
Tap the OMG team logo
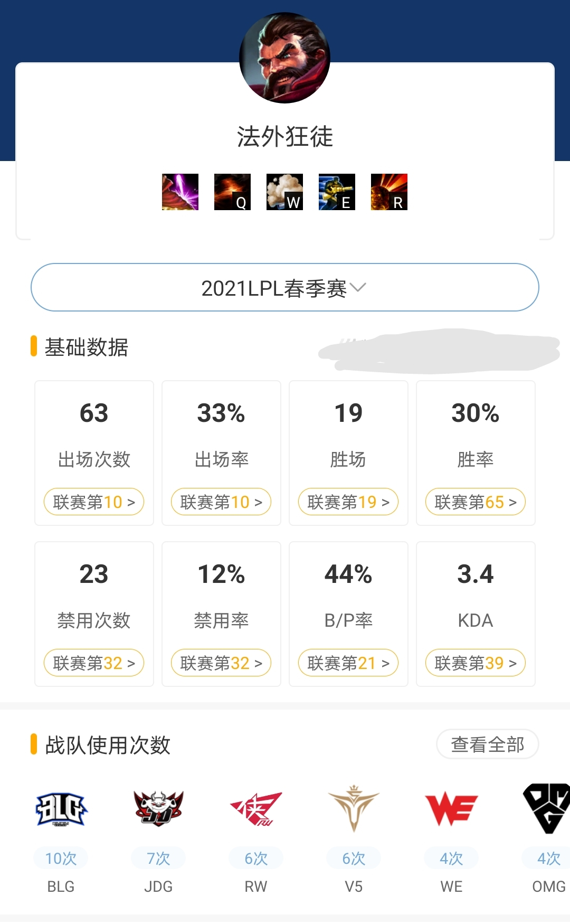click(547, 809)
